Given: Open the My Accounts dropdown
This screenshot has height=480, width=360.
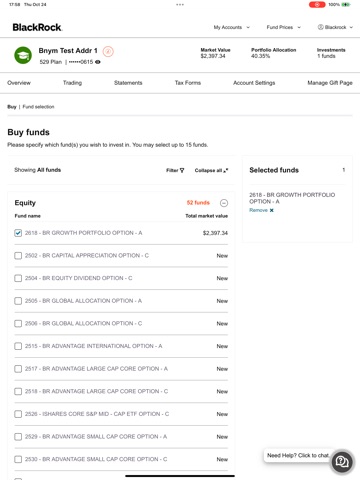Looking at the screenshot, I should tap(232, 27).
